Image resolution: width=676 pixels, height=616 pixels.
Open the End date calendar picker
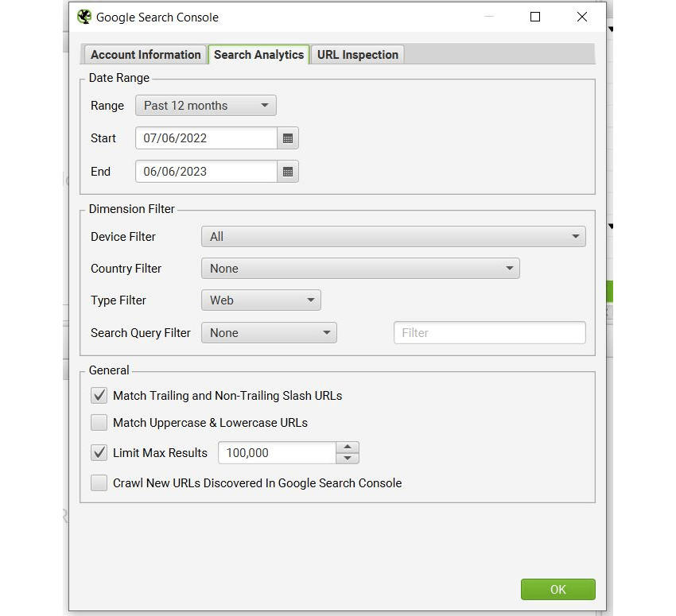coord(288,172)
